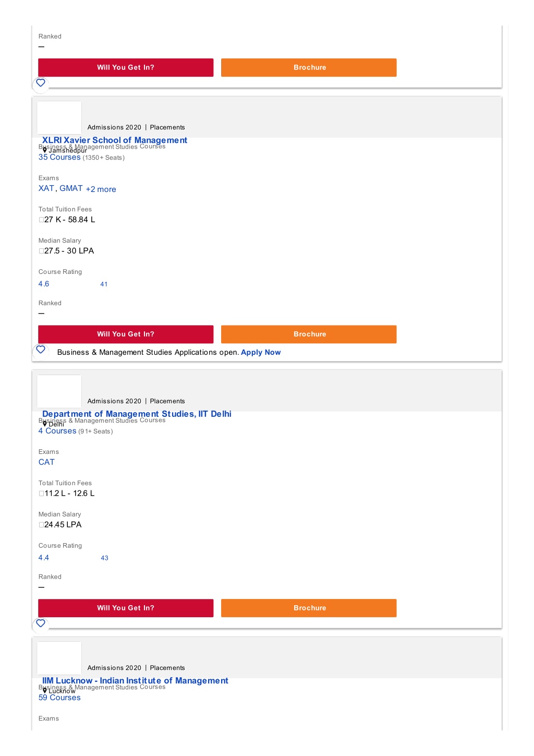
Task: Open XLRI Placements tab
Action: pyautogui.click(x=167, y=127)
